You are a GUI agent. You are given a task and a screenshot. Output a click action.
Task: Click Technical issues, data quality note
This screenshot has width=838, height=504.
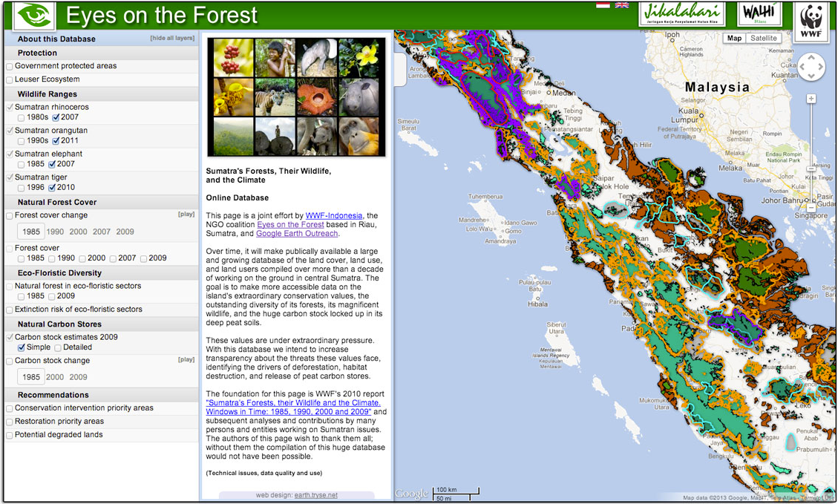(264, 473)
